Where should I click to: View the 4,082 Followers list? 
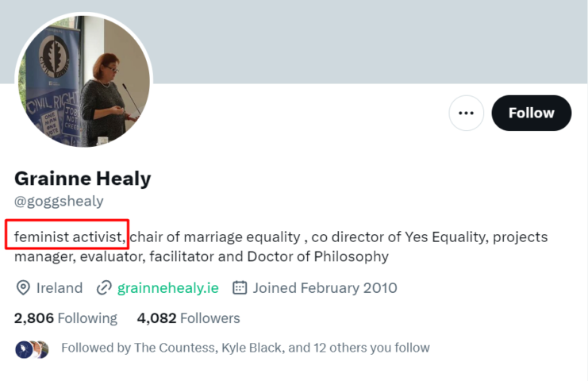coord(188,318)
